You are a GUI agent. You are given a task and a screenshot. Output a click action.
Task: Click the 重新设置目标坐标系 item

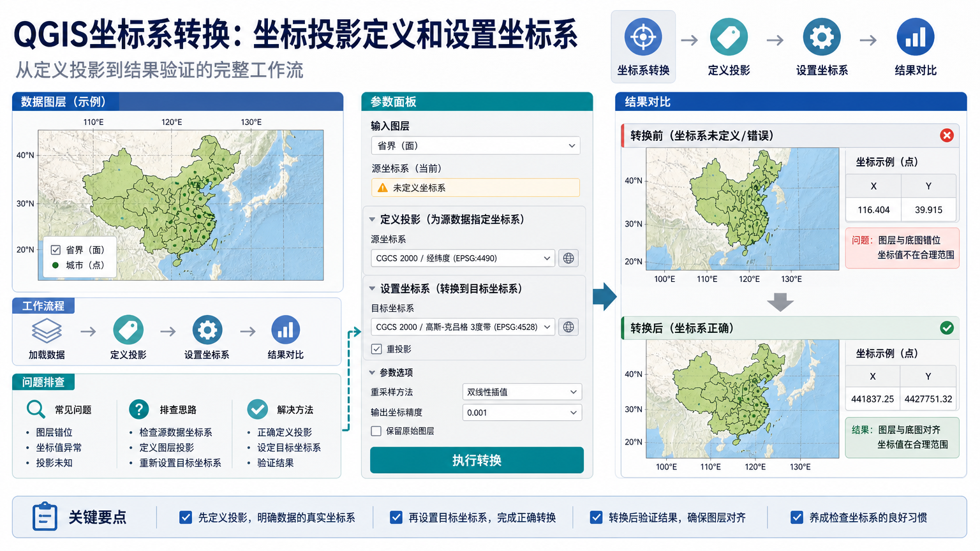[180, 463]
